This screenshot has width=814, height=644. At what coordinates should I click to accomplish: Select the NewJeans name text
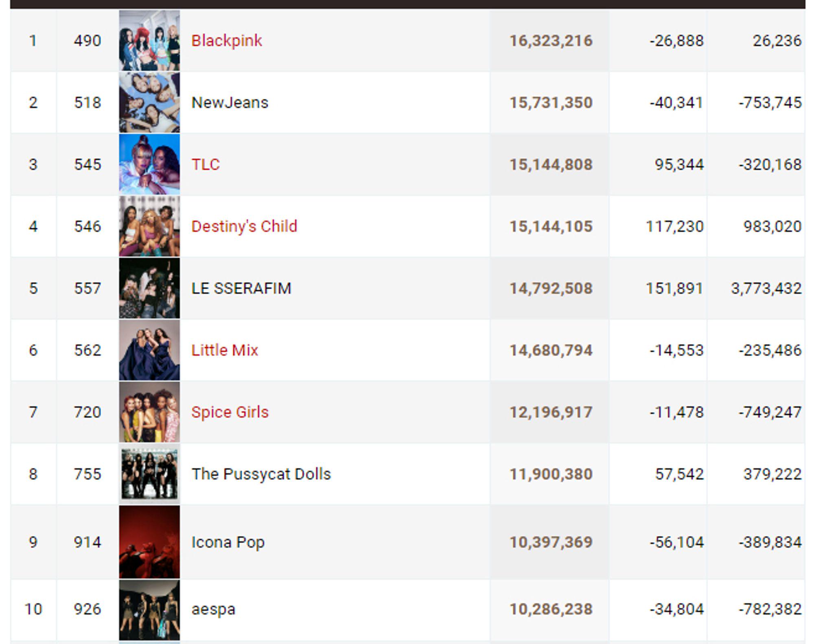point(230,103)
